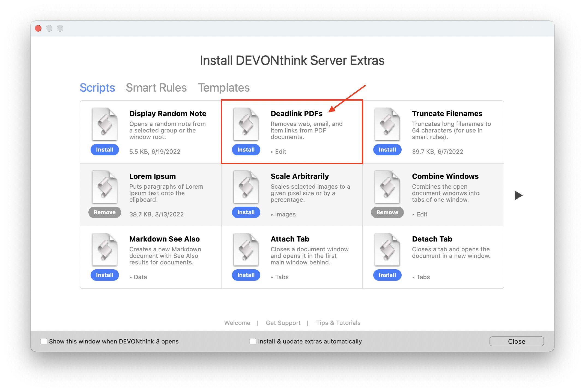Install the Display Random Note script
585x392 pixels.
point(105,150)
